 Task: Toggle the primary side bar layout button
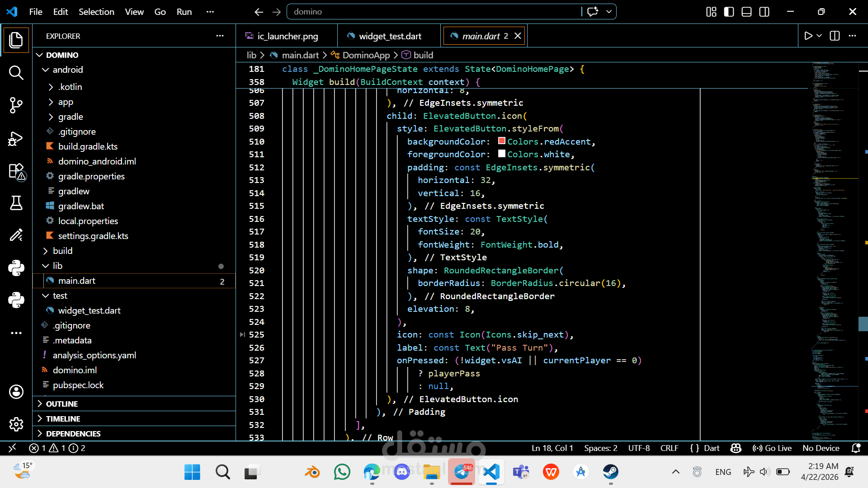coord(729,12)
